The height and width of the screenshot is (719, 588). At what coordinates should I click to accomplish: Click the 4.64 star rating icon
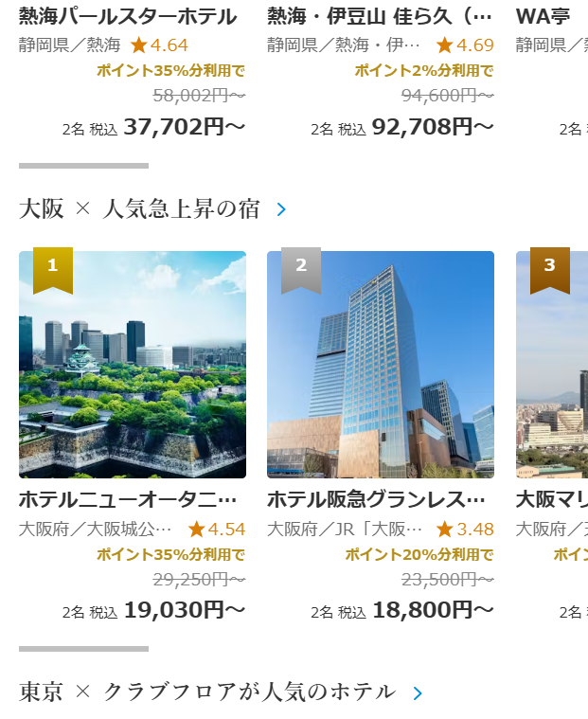click(x=139, y=45)
